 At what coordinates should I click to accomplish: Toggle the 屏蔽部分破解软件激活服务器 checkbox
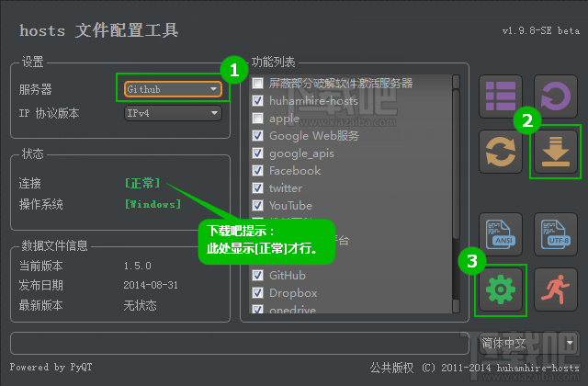257,83
